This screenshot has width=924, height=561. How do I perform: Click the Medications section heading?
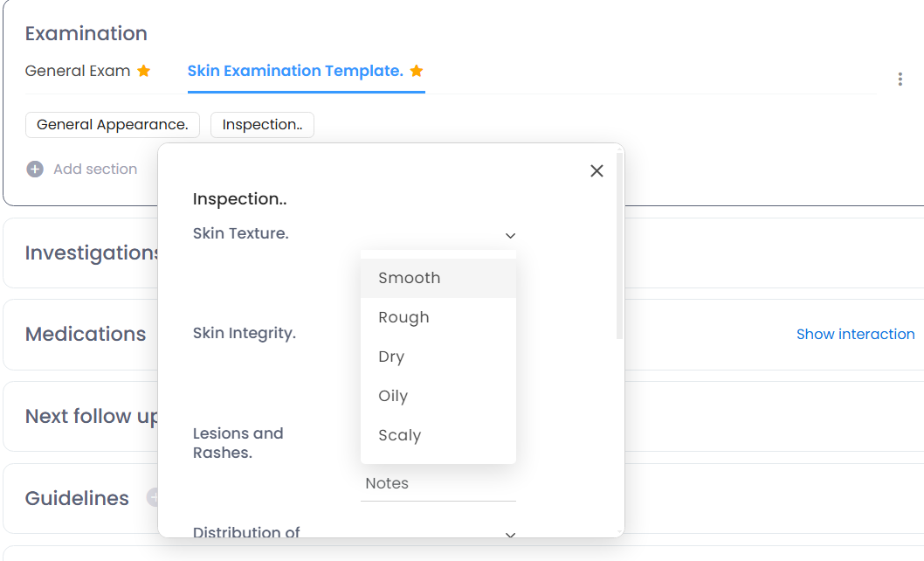(86, 334)
